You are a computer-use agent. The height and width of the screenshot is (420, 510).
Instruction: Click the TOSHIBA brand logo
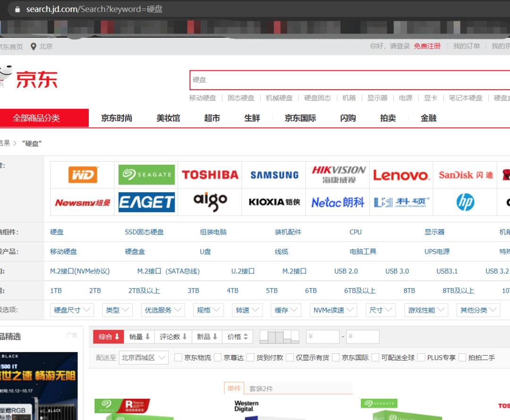tap(210, 174)
